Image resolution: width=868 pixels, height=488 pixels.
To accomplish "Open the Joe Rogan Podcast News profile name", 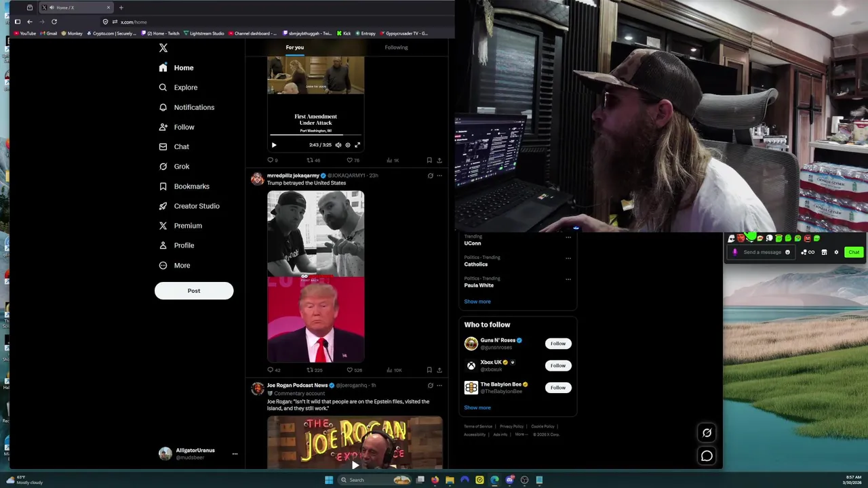I will click(297, 385).
